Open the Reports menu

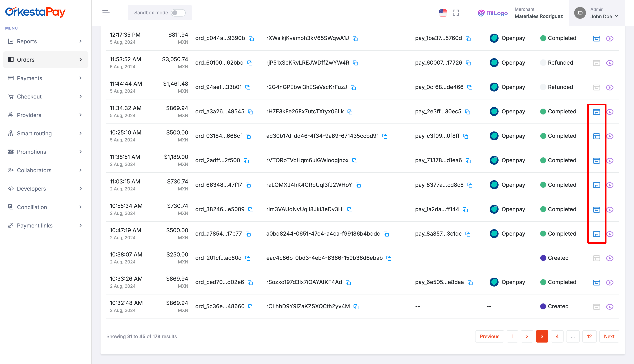45,41
